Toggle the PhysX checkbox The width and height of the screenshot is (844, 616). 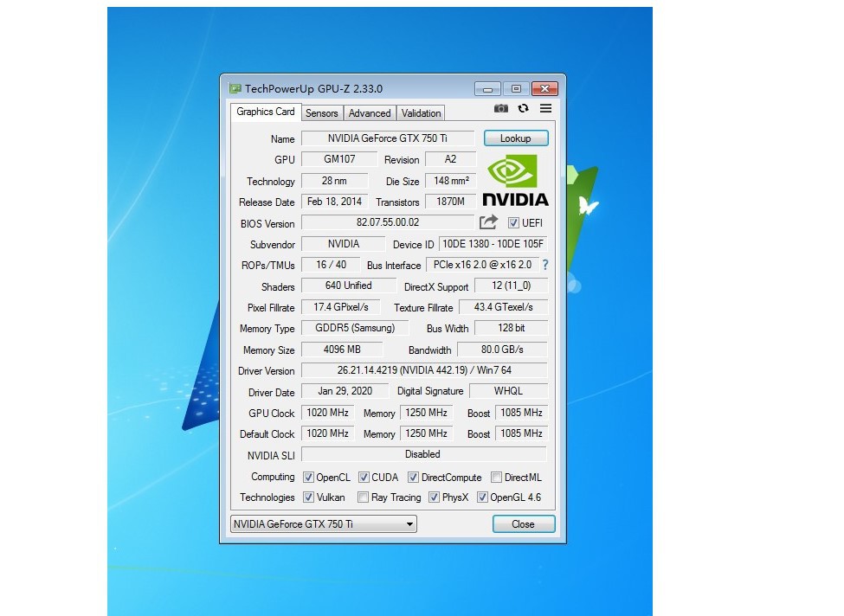[x=434, y=497]
